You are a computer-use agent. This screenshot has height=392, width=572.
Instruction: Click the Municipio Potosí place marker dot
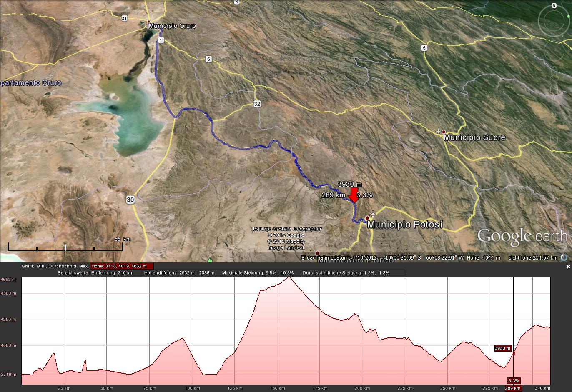(367, 218)
